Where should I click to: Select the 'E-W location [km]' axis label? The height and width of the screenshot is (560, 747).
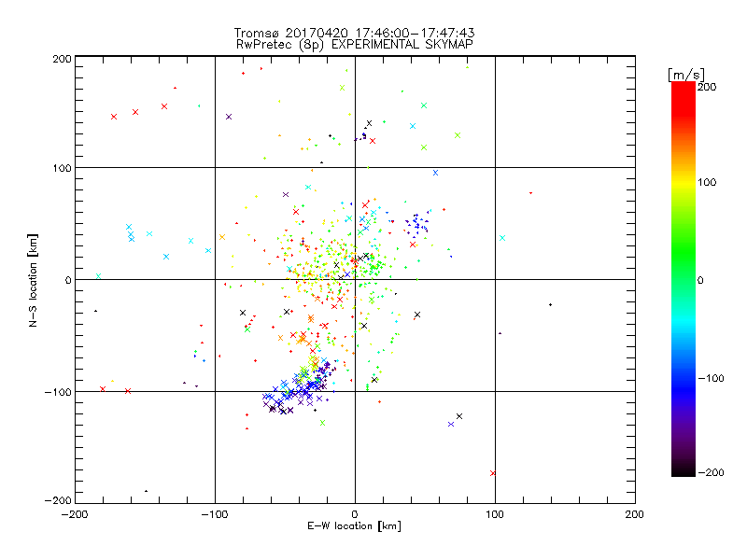click(x=354, y=526)
